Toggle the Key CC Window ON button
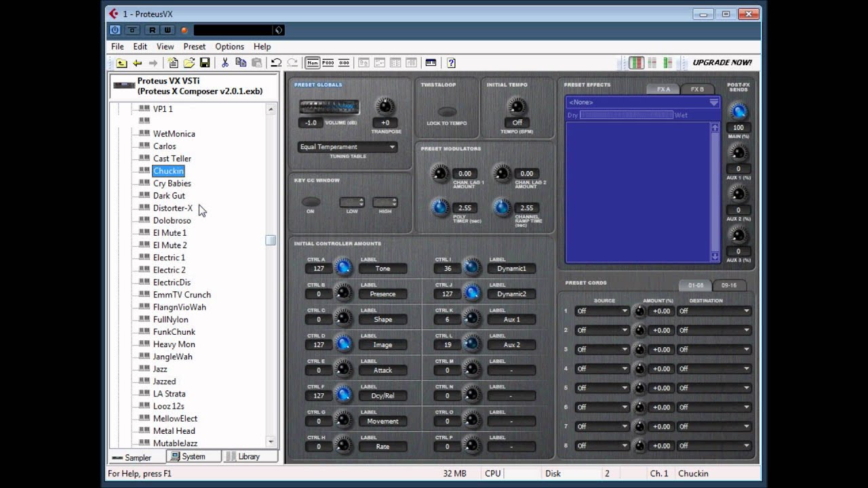The height and width of the screenshot is (488, 868). pyautogui.click(x=311, y=201)
